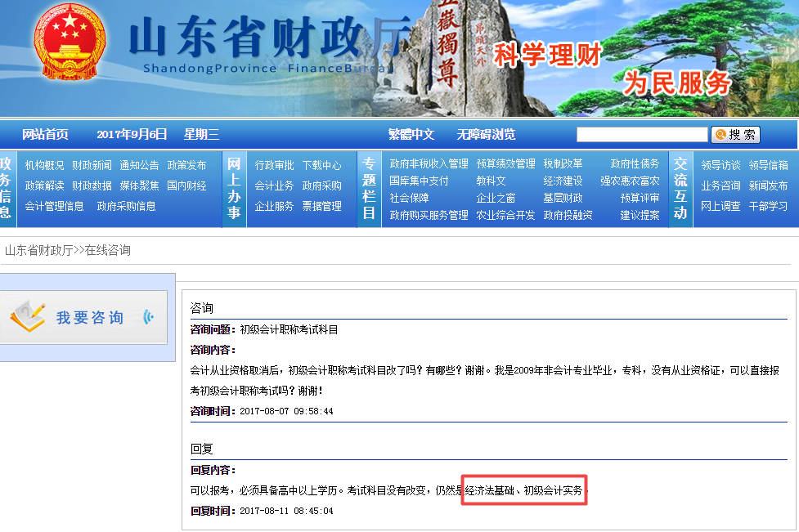The height and width of the screenshot is (532, 799).
Task: Click inside the search input box
Action: (642, 133)
